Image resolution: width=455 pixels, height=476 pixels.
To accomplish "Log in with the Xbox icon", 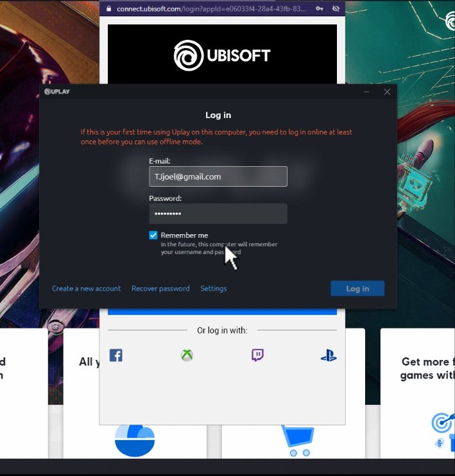I will pos(187,355).
